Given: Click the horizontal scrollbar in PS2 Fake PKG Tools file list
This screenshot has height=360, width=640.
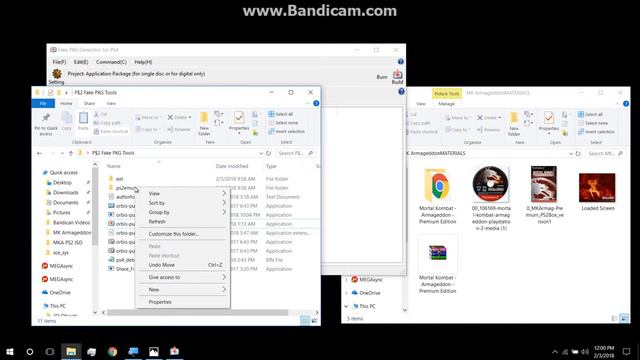Looking at the screenshot, I should pos(198,313).
